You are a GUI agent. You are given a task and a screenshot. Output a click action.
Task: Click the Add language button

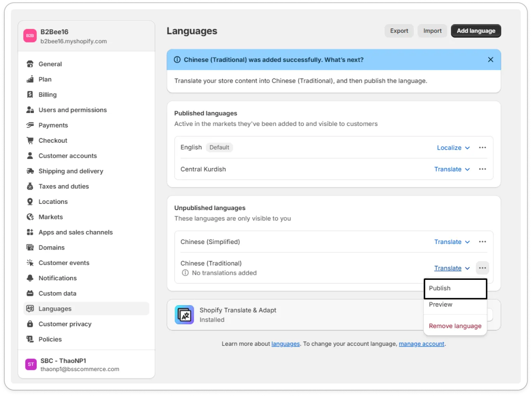tap(476, 31)
